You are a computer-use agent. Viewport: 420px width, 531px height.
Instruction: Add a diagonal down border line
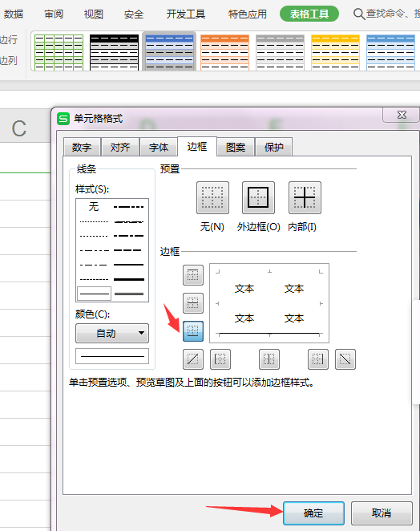345,359
